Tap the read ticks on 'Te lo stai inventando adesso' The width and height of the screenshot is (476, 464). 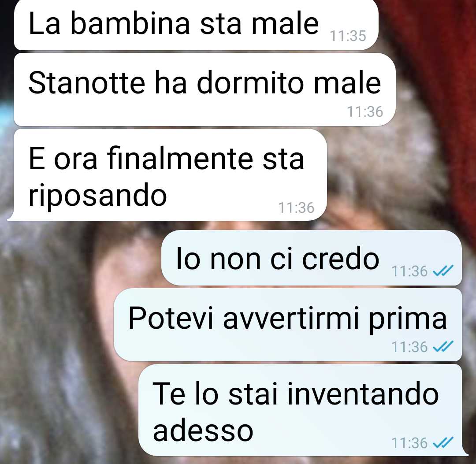tap(443, 442)
